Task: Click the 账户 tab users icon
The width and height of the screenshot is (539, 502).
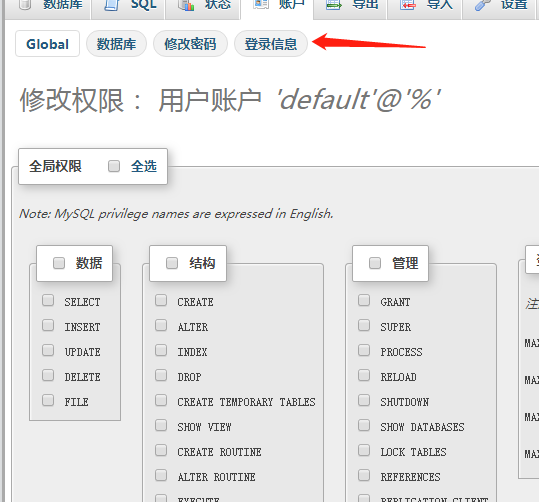Action: pyautogui.click(x=261, y=4)
